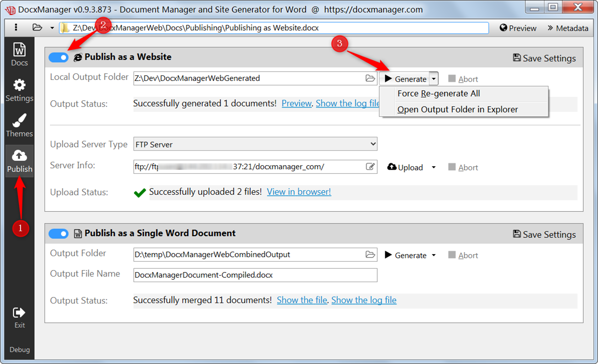Open the Preview link in Output Status

[x=297, y=103]
